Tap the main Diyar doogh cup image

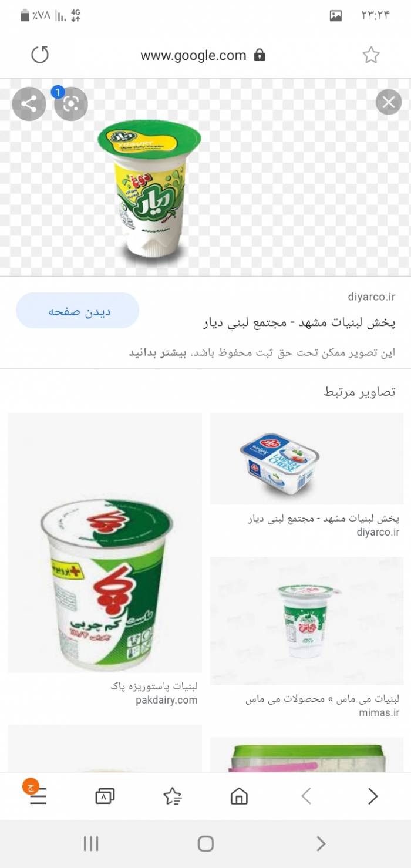pos(150,189)
